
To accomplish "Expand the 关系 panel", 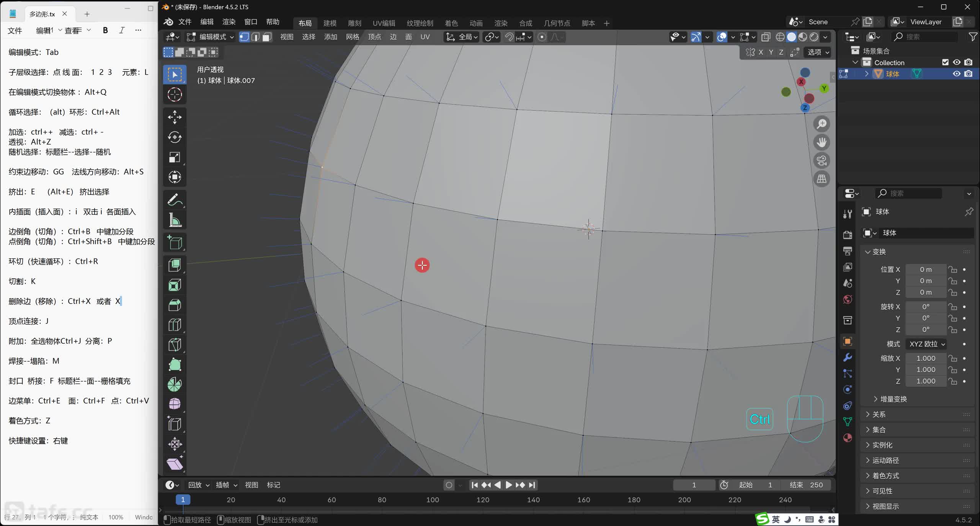I will pos(879,414).
